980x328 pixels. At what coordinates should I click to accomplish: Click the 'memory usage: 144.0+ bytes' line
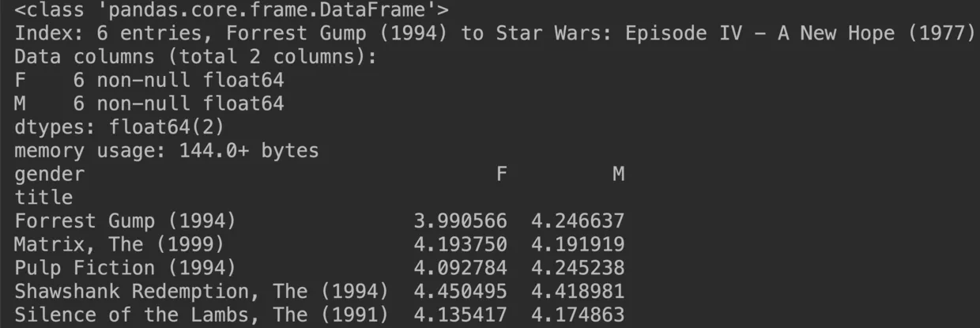tap(166, 150)
